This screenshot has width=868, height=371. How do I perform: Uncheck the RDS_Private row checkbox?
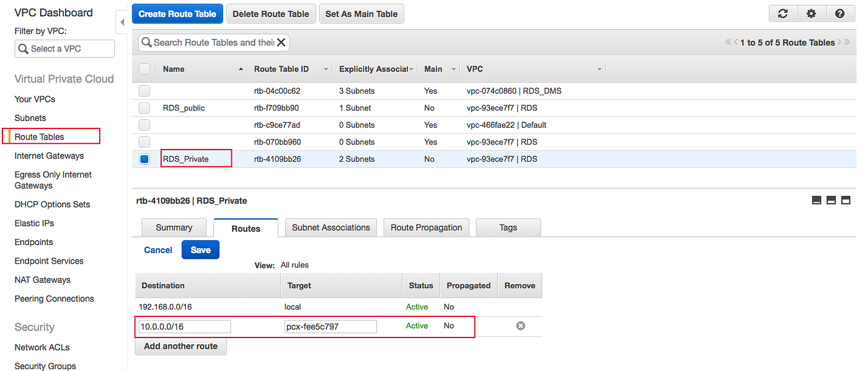[x=144, y=158]
